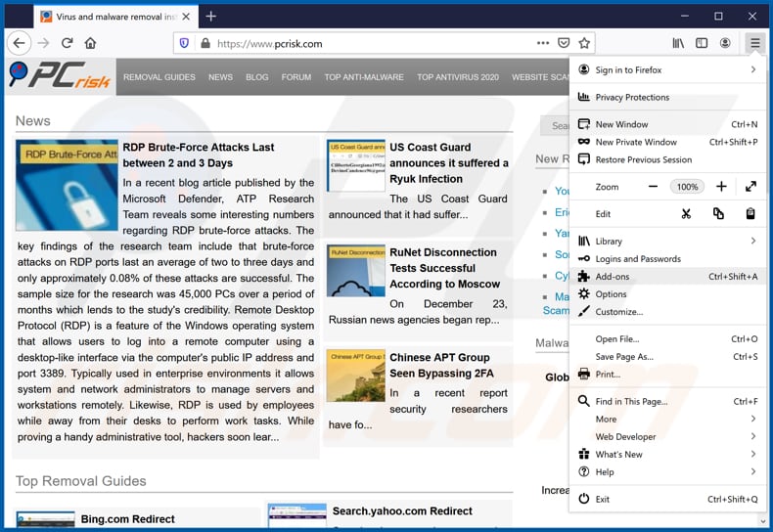Click the Cut scissors icon in Edit row
Screen dimensions: 773x532
coord(686,214)
